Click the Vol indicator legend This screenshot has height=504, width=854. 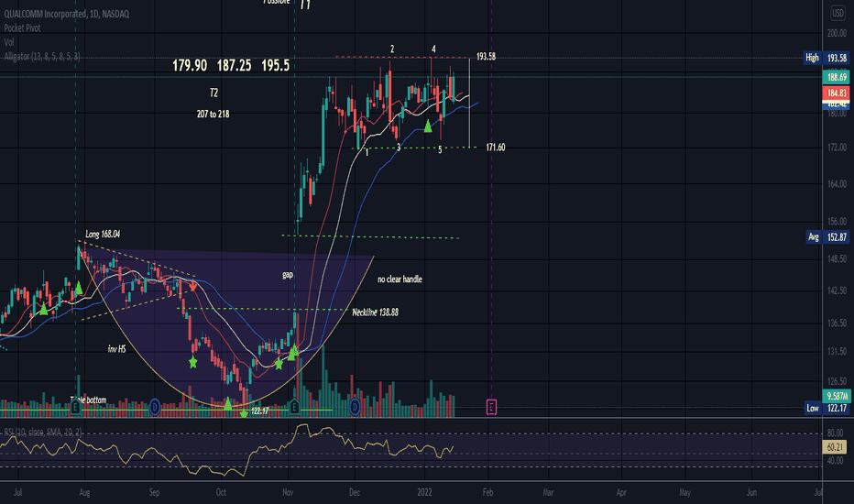point(9,42)
